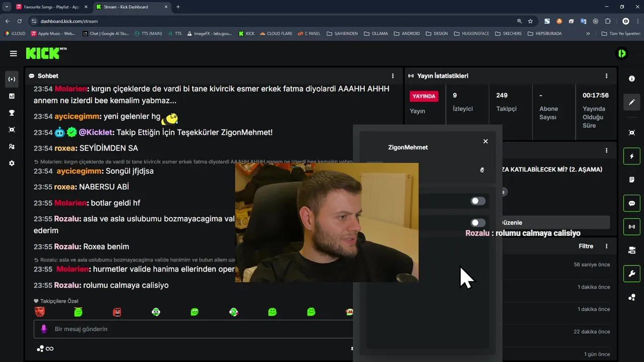Enable the second toggle in the ZigonMehmet popup
The width and height of the screenshot is (644, 362).
click(x=478, y=223)
